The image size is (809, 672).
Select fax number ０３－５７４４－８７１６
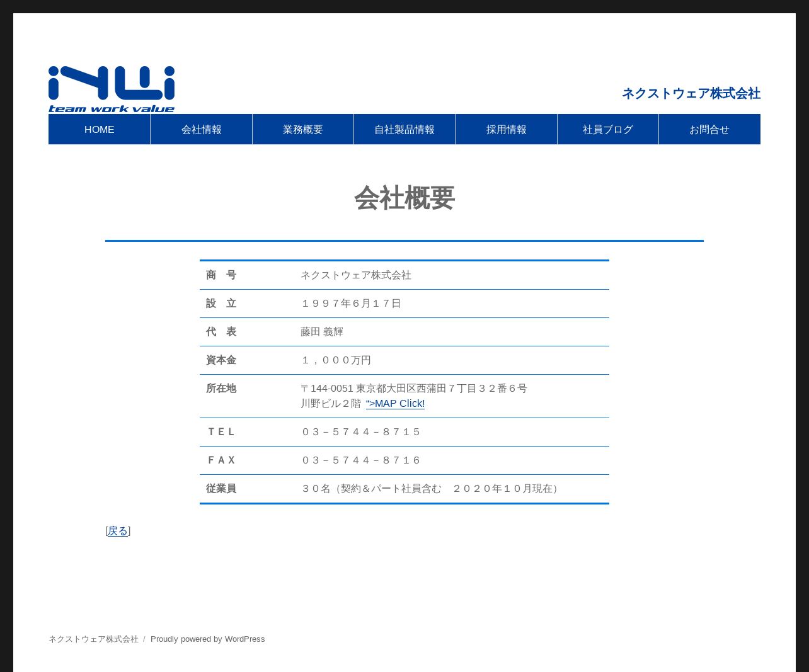click(x=361, y=460)
